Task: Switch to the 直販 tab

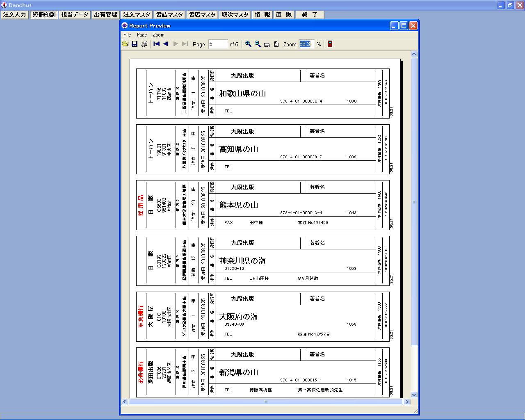Action: click(284, 14)
